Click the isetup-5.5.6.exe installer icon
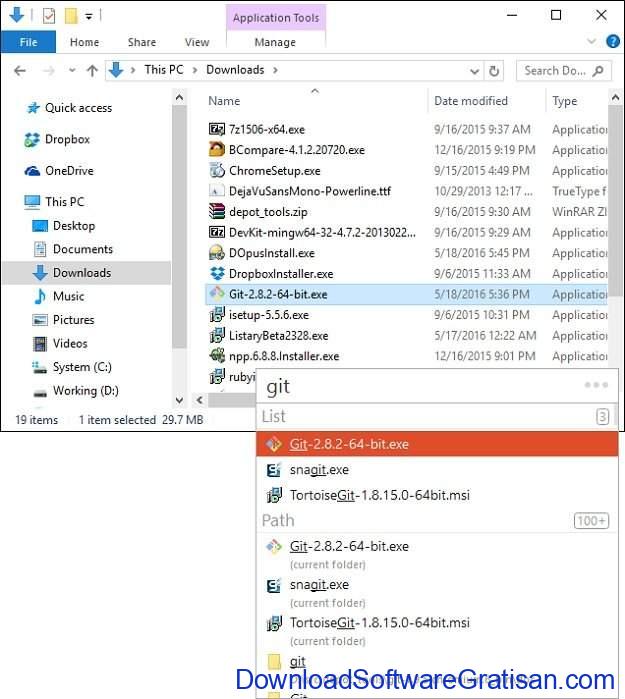Viewport: 625px width, 699px height. pos(217,315)
